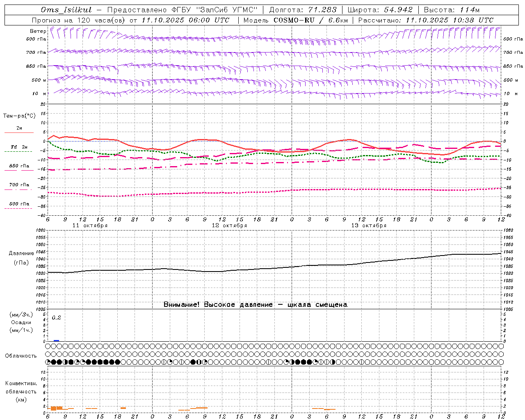Image resolution: width=525 pixels, height=420 pixels.
Task: Click the '(мм/3ч.)' precipitation unit label
Action: [21, 315]
